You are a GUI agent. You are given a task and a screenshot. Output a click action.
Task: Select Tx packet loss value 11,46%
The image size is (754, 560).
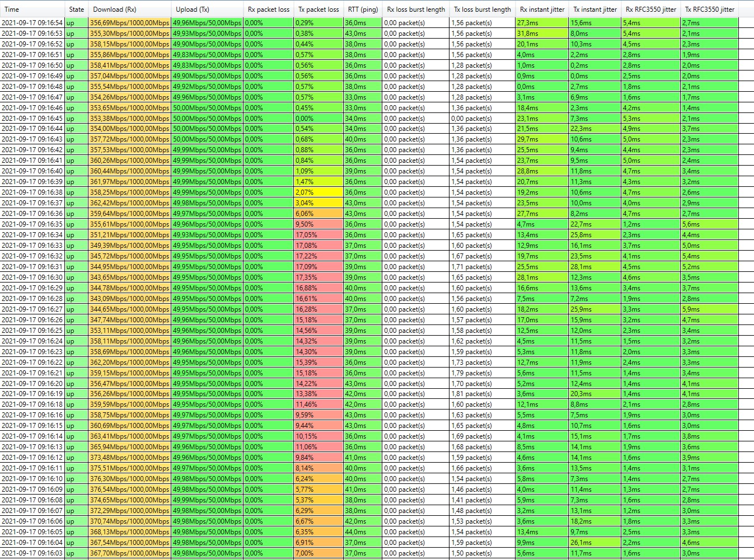(x=319, y=404)
